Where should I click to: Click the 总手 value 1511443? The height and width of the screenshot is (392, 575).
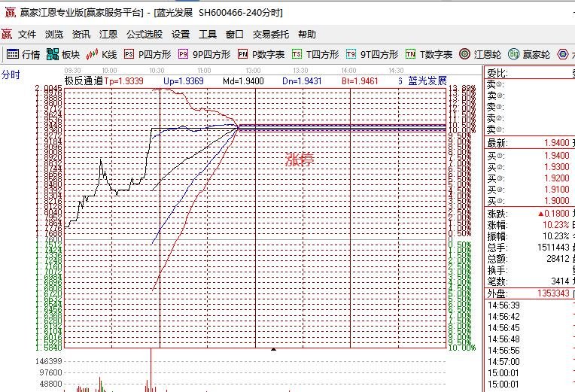point(553,248)
